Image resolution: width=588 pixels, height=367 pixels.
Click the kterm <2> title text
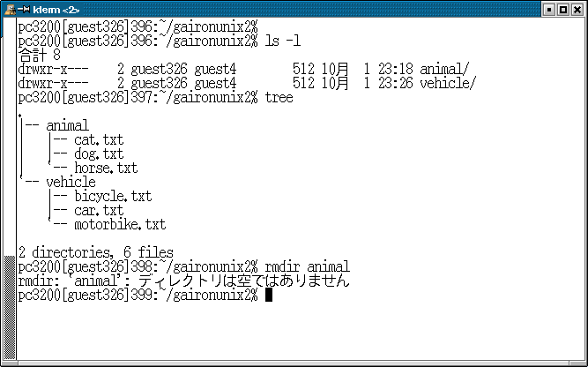[x=56, y=10]
